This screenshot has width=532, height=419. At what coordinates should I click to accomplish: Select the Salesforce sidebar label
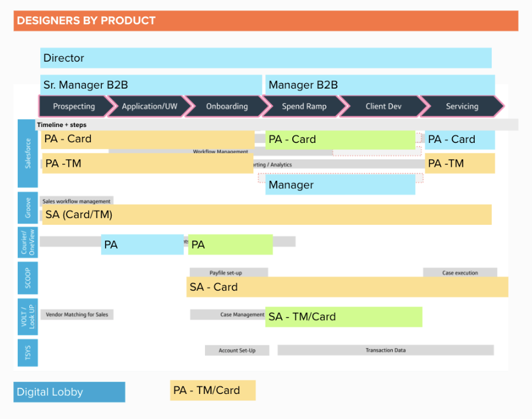click(x=27, y=153)
